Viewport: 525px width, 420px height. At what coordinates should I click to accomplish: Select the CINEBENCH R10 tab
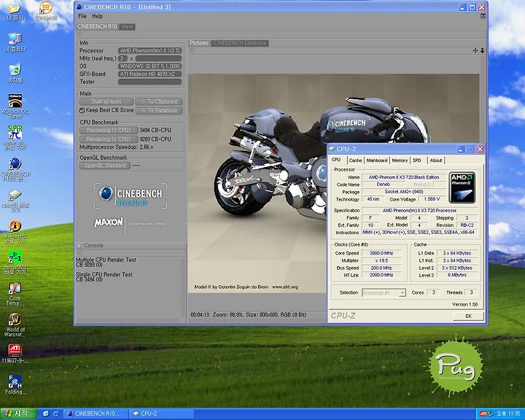(x=97, y=26)
